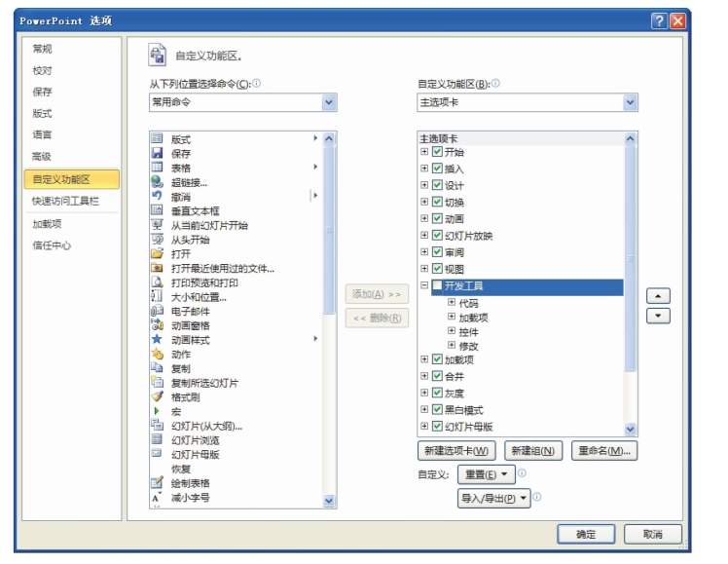Click the commands list scrollbar thumb
The height and width of the screenshot is (564, 728).
pos(329,230)
